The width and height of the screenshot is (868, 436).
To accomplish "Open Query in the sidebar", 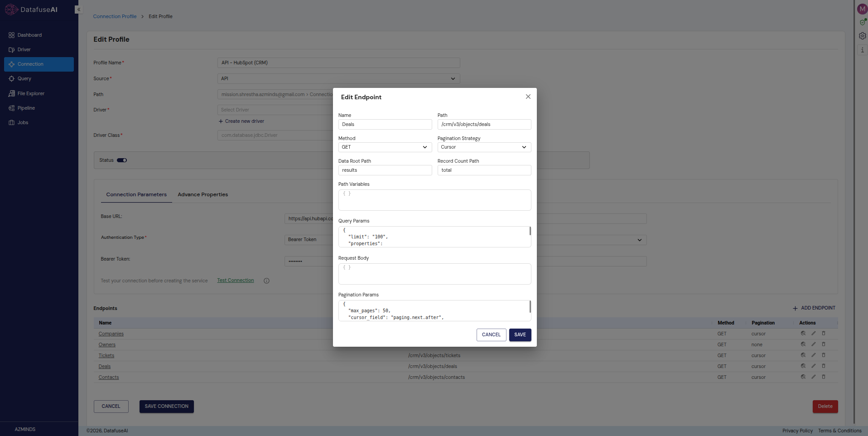I will [39, 78].
